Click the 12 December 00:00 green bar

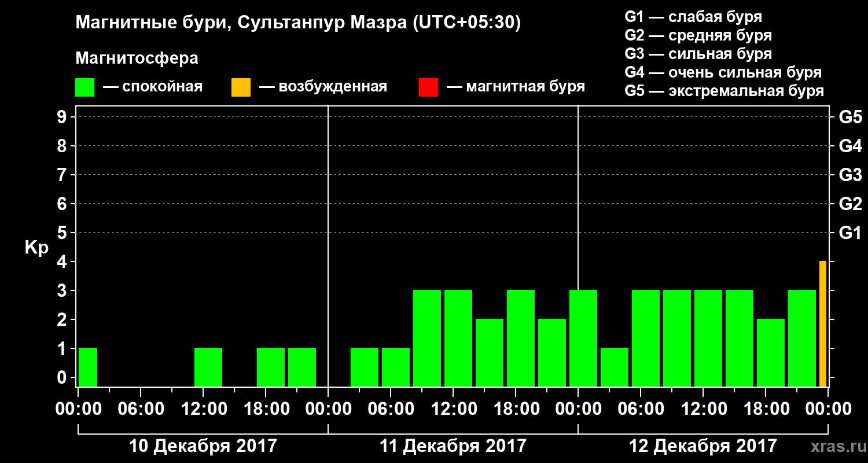(x=583, y=338)
